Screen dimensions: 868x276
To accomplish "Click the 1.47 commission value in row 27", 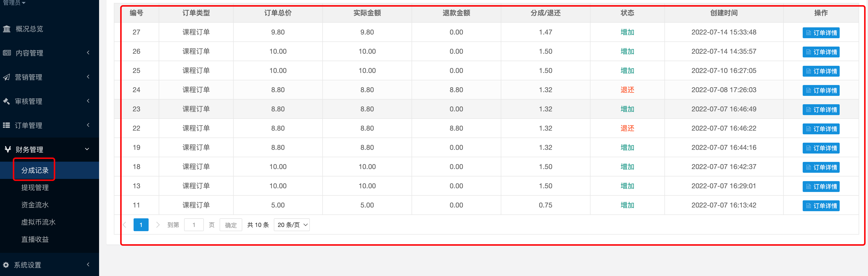I will click(546, 32).
